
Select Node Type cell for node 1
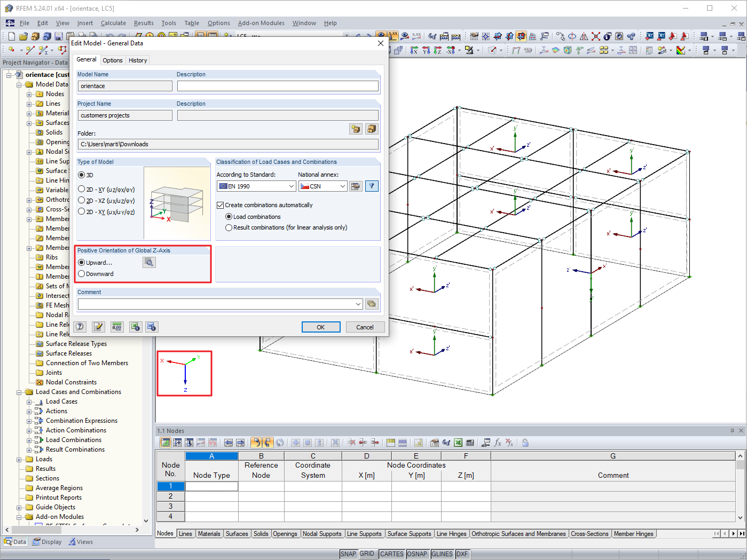tap(211, 486)
